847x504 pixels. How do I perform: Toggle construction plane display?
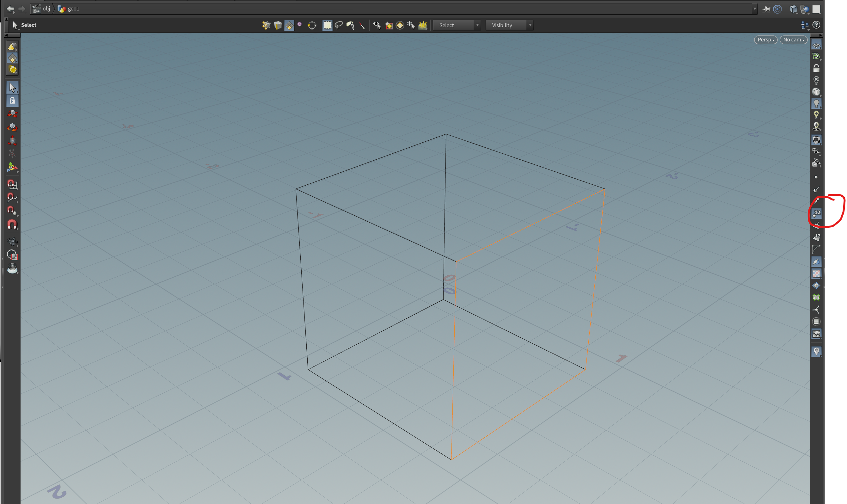(x=816, y=56)
